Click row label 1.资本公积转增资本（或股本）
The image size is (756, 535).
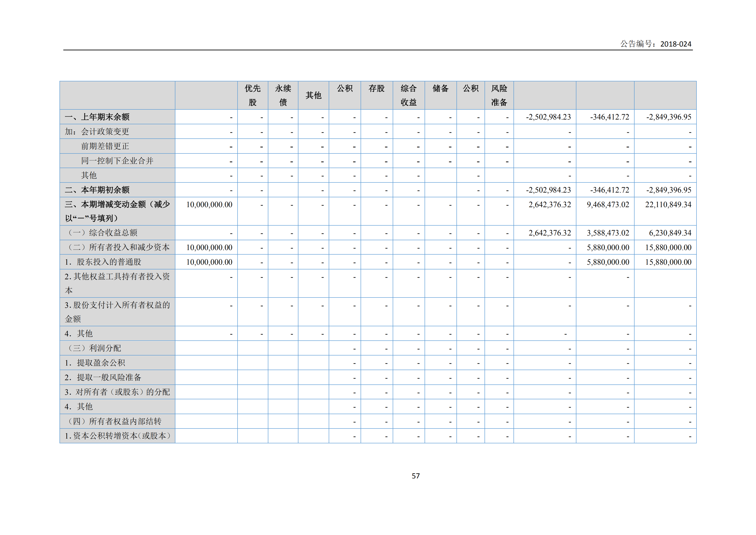coord(118,435)
